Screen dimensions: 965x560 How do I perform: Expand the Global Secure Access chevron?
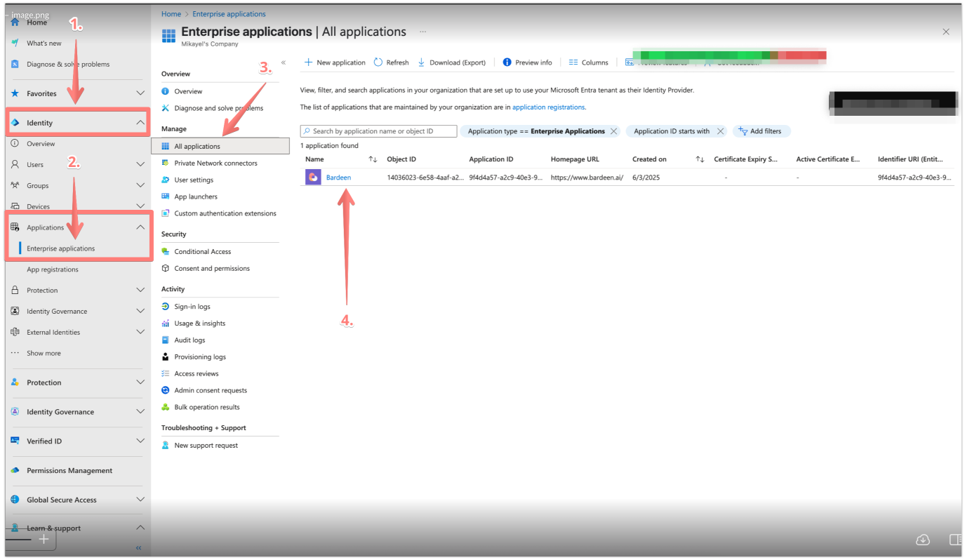(140, 500)
